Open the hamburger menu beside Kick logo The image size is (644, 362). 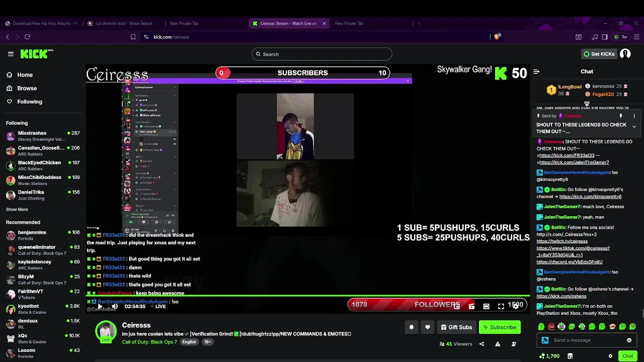tap(11, 54)
